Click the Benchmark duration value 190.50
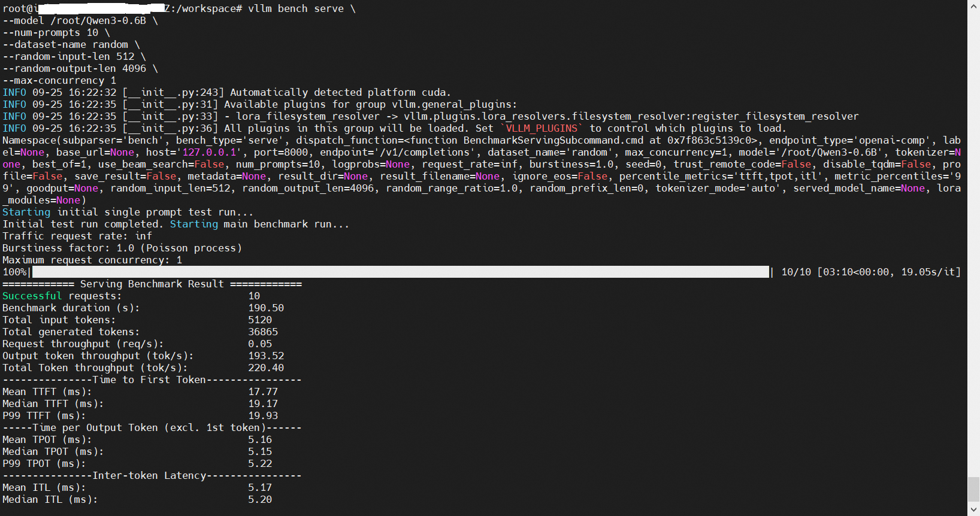Viewport: 980px width, 516px height. [x=266, y=308]
